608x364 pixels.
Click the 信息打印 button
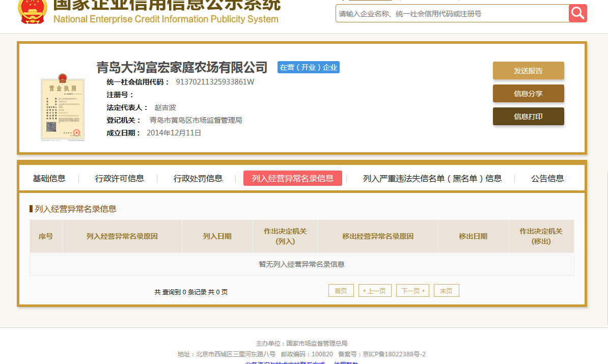coord(528,116)
